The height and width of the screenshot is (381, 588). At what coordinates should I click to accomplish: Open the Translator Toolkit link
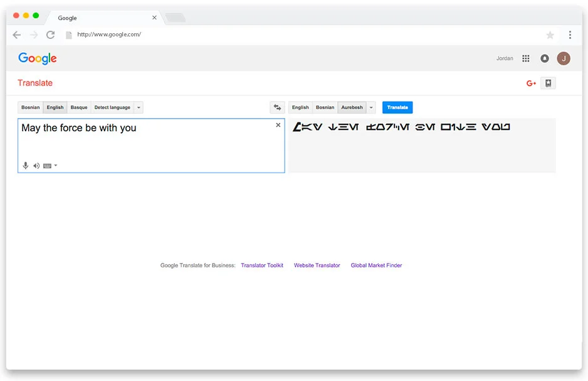pyautogui.click(x=262, y=265)
